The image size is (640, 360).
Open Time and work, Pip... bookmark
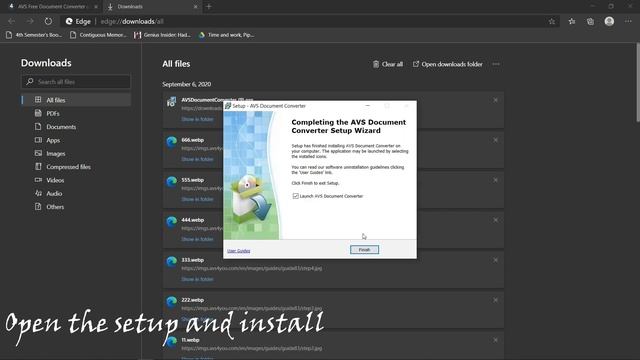227,35
